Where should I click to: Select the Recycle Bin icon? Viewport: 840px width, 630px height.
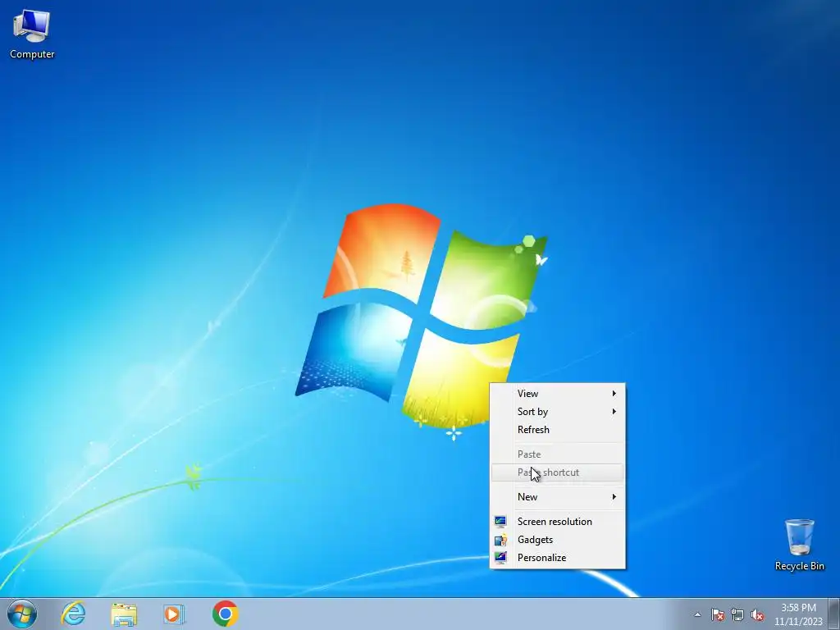(x=799, y=545)
